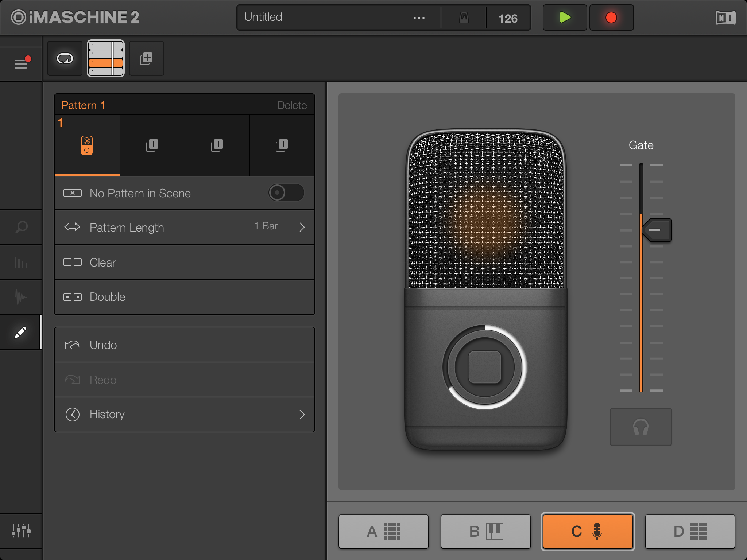Open the History chevron
The width and height of the screenshot is (747, 560).
[302, 415]
